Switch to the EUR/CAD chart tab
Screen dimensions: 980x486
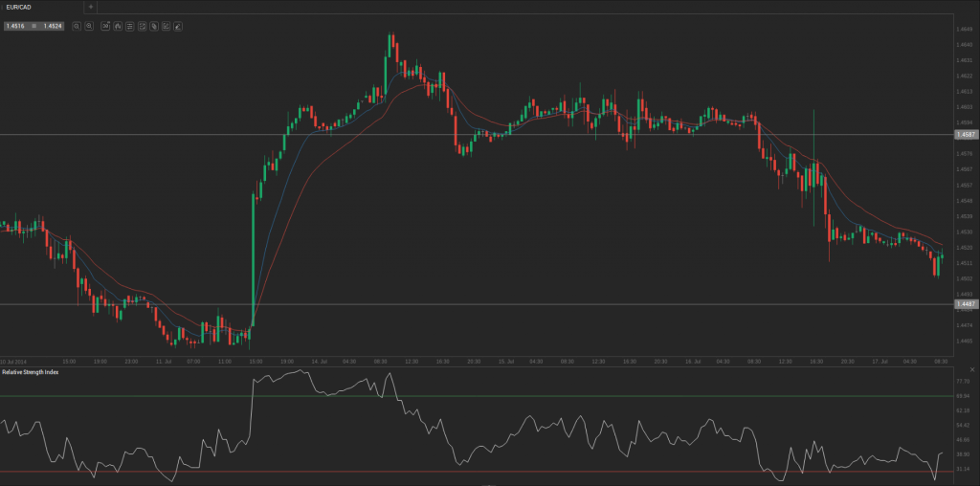tap(19, 7)
